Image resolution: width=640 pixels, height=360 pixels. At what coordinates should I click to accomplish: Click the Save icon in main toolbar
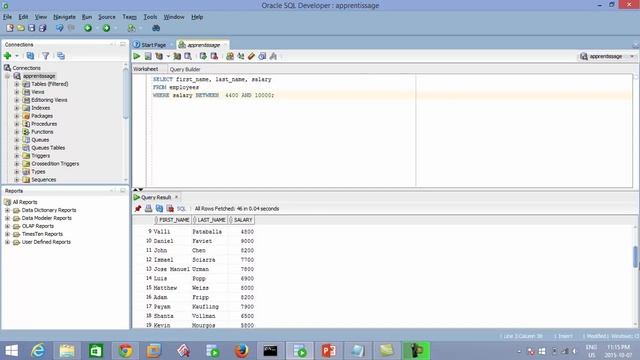pos(31,28)
